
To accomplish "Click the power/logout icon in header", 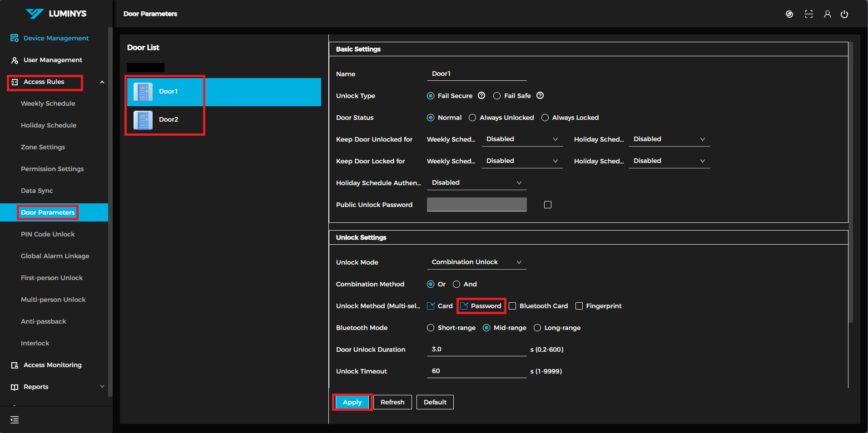I will coord(844,14).
